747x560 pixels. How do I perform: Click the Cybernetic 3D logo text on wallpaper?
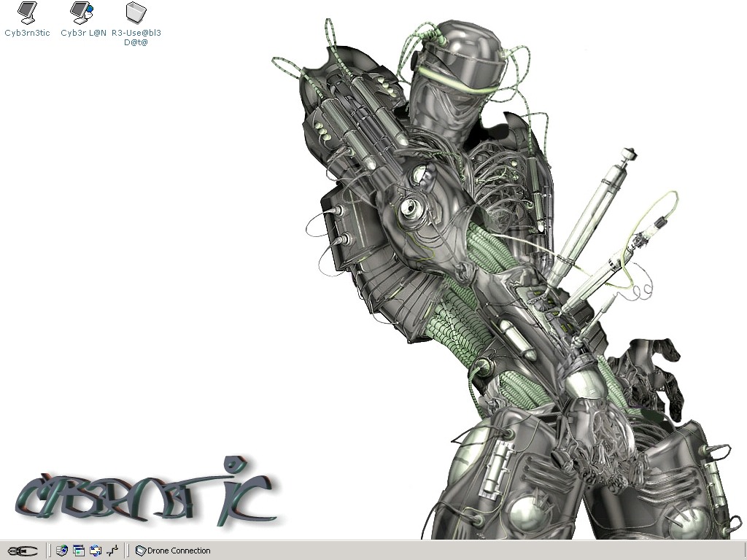pos(146,494)
